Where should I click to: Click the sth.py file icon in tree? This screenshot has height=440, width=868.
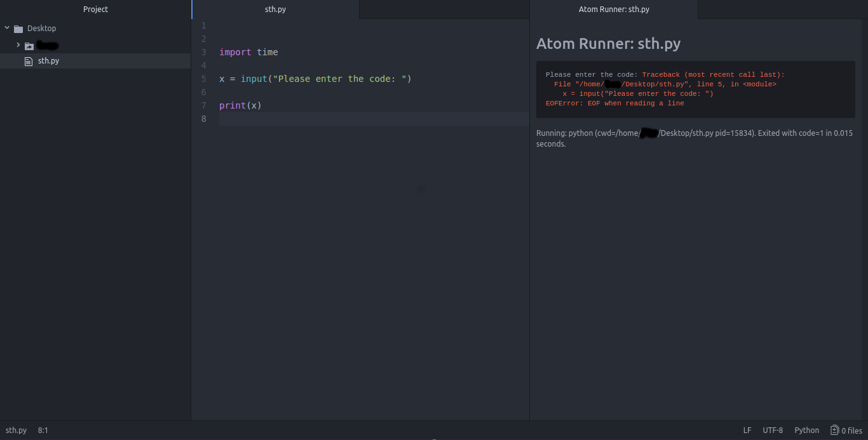(x=28, y=61)
